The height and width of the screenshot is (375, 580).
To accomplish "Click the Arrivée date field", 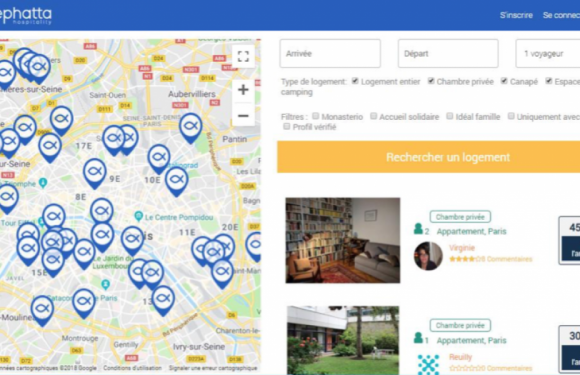I will (330, 54).
